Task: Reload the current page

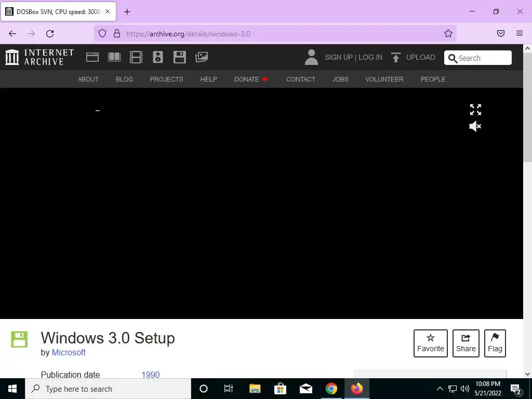Action: tap(50, 33)
